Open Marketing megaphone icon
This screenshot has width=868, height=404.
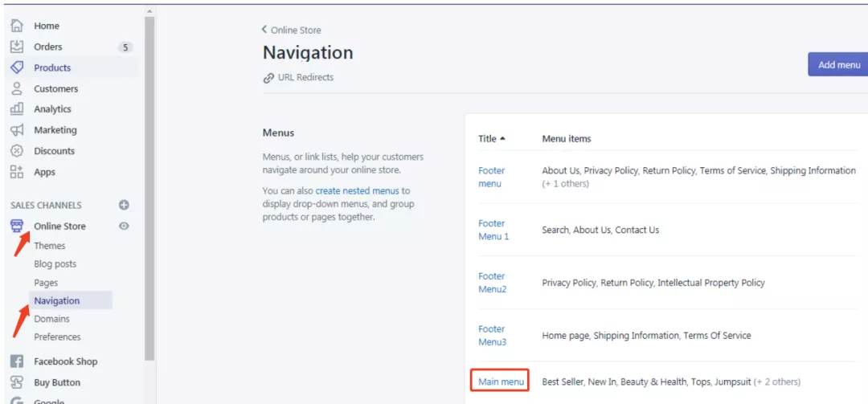(x=17, y=130)
